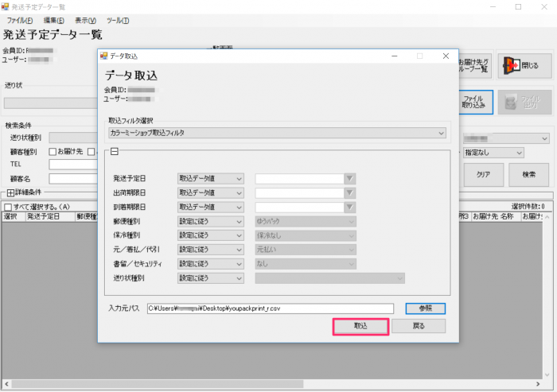Open the ファイル menu

tap(20, 20)
